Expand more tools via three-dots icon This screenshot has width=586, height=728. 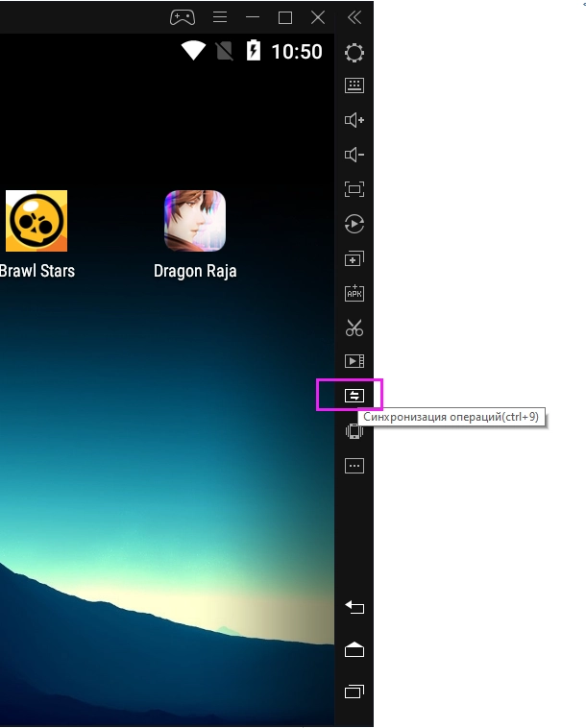[x=354, y=466]
